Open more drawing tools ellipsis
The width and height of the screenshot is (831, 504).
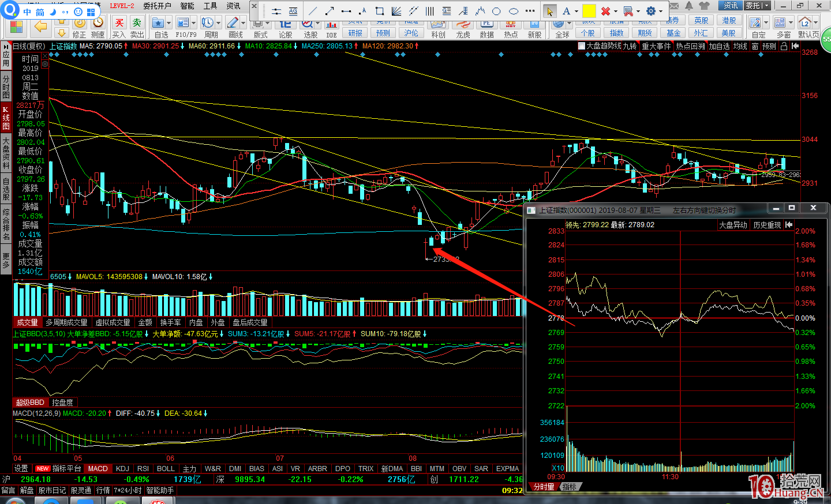[530, 11]
